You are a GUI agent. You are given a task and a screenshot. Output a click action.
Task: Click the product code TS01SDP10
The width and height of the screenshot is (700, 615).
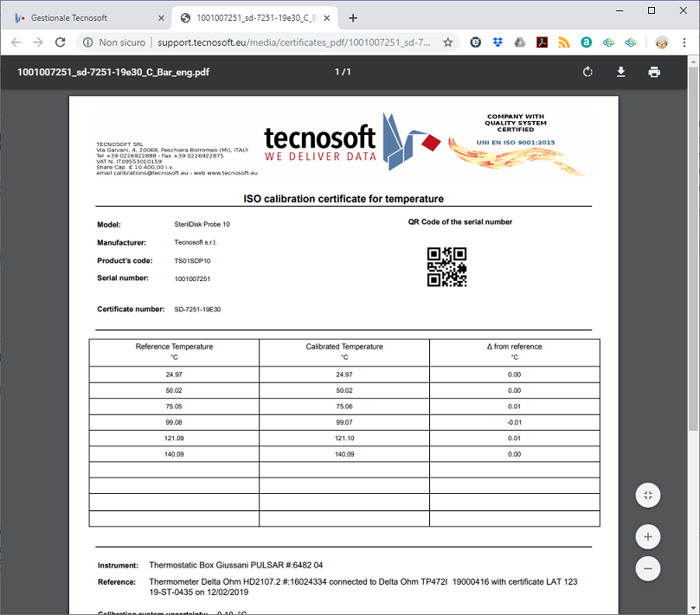pos(192,260)
